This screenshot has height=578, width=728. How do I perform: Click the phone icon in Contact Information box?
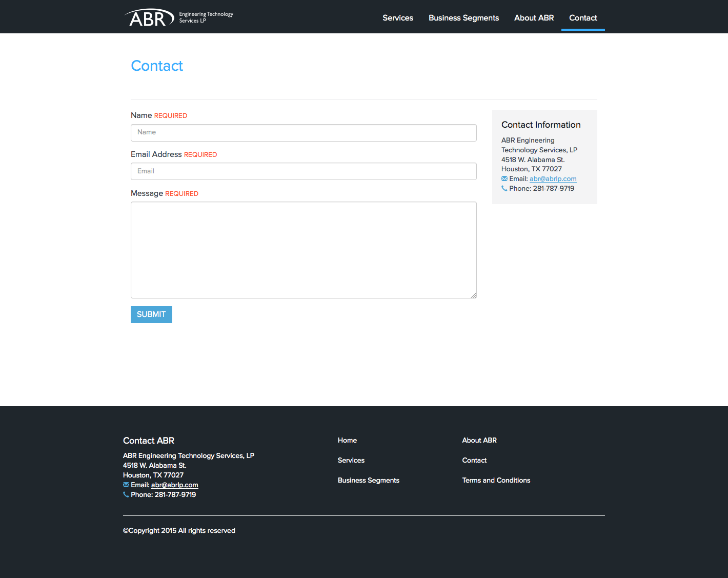click(504, 188)
